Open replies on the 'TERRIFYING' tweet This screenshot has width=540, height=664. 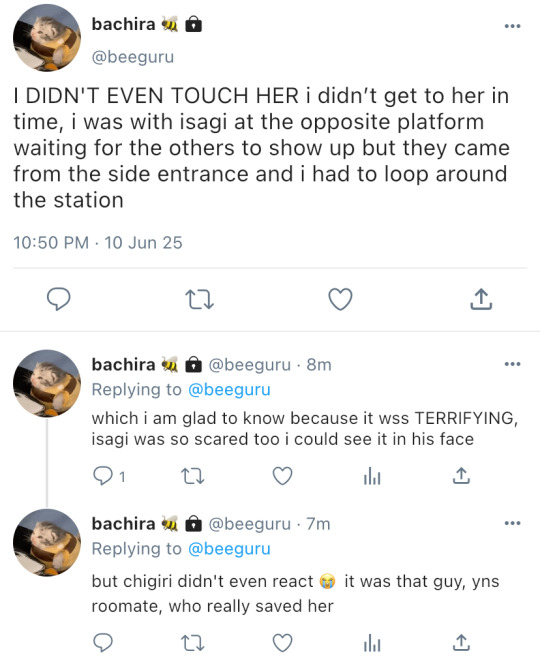coord(109,476)
